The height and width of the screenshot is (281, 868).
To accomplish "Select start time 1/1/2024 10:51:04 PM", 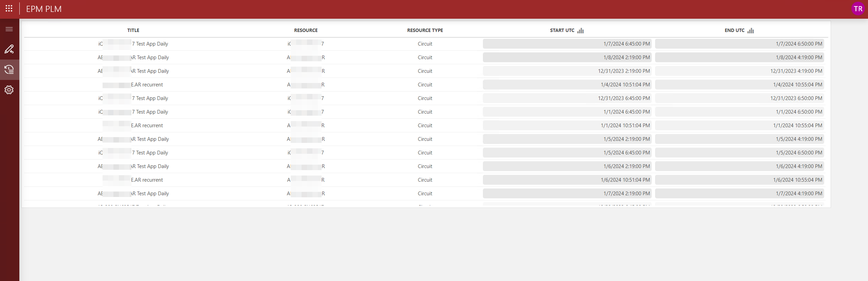I will [567, 126].
